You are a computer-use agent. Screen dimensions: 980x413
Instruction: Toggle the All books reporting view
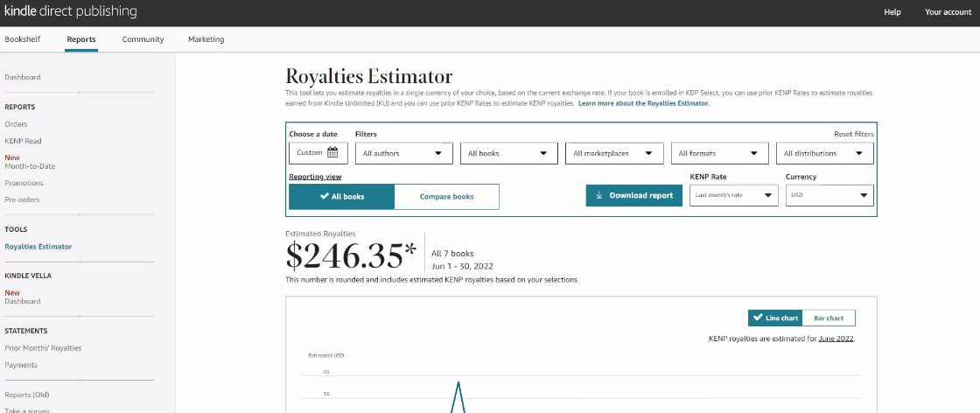point(342,197)
